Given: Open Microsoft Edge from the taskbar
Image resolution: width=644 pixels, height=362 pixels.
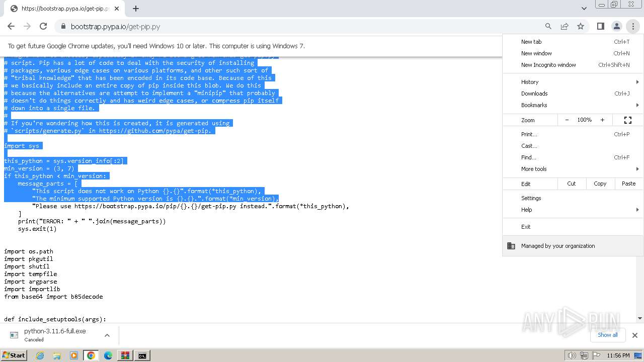Looking at the screenshot, I should [x=108, y=355].
